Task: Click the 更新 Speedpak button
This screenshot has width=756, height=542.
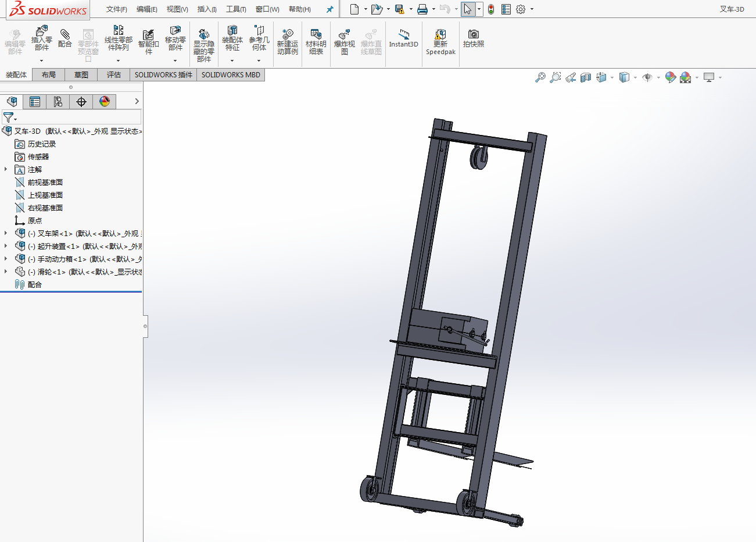Action: [x=440, y=36]
